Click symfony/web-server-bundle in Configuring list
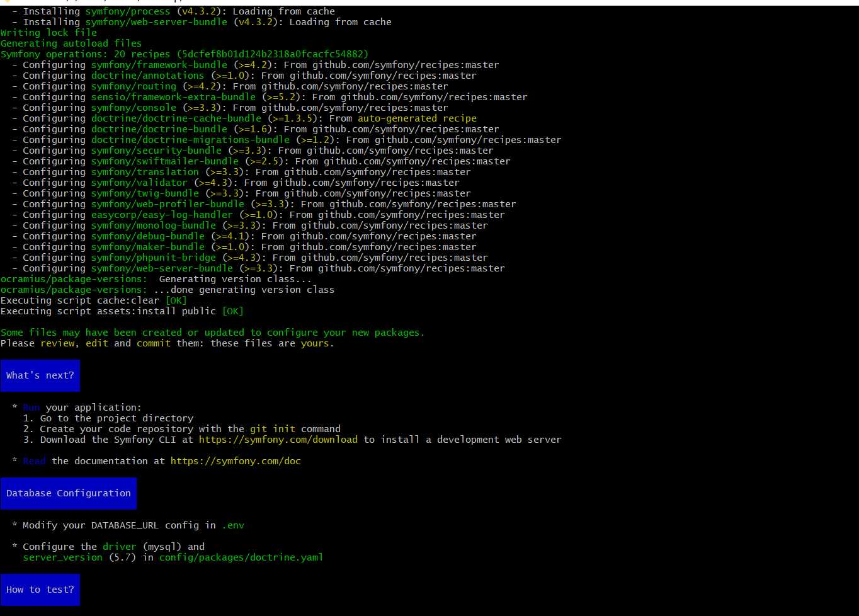Image resolution: width=859 pixels, height=616 pixels. point(162,268)
